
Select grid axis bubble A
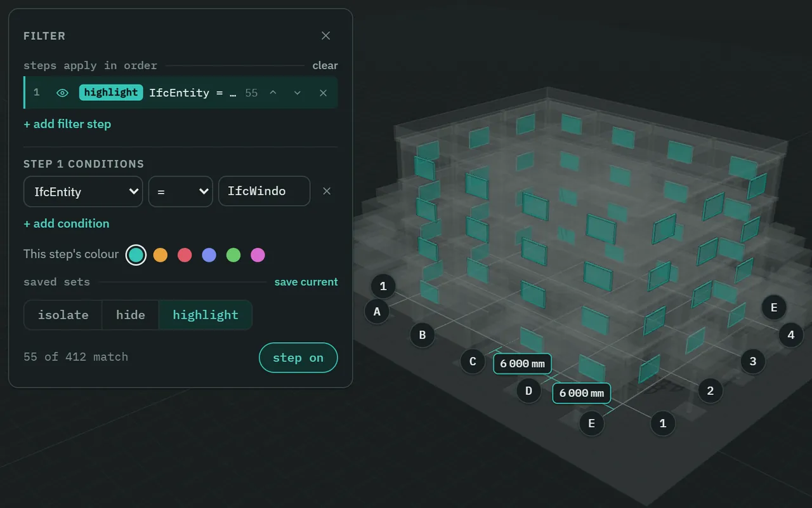[x=377, y=312]
